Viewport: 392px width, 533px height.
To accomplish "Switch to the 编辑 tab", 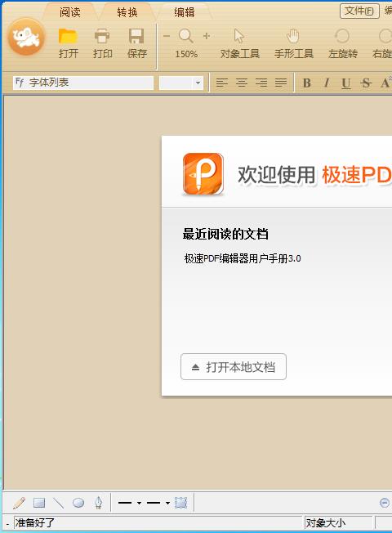I will [x=185, y=12].
